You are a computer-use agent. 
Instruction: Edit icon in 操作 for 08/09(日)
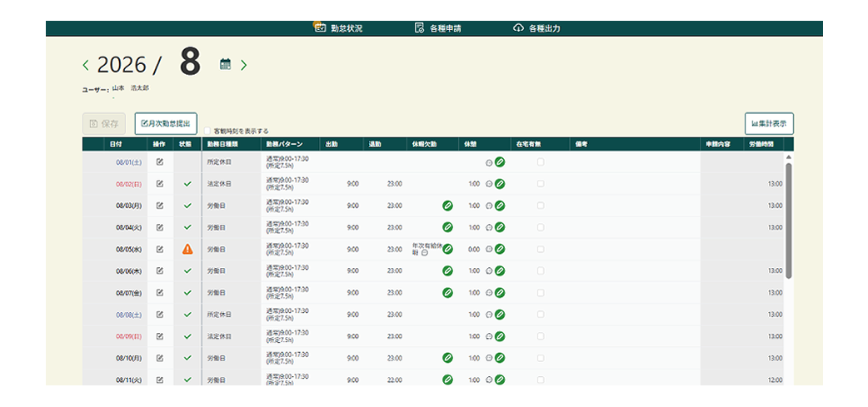[x=159, y=336]
